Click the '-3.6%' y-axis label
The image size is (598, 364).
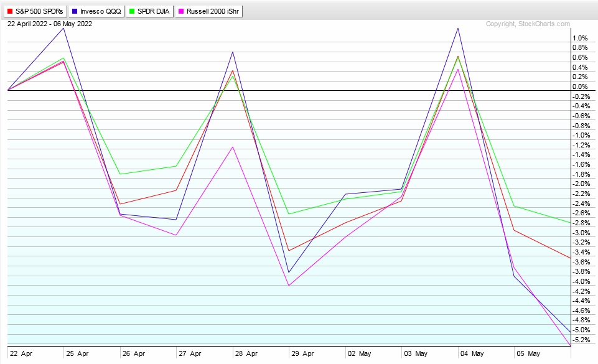(581, 262)
